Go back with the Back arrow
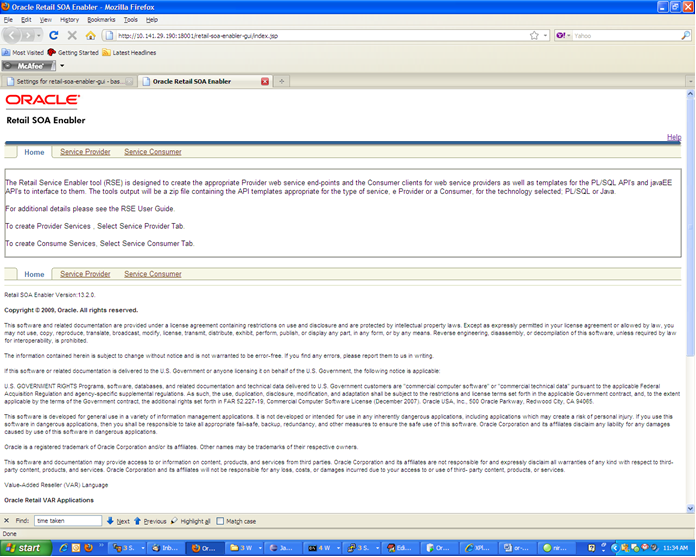This screenshot has height=557, width=696. click(x=12, y=36)
